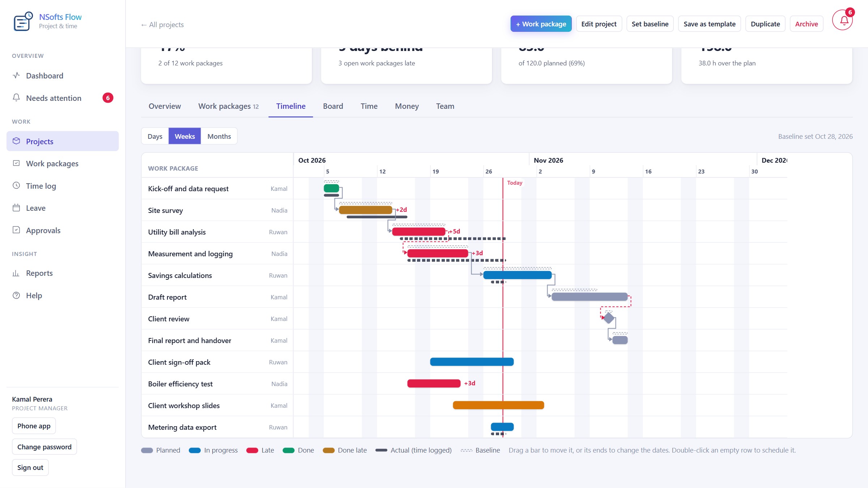The width and height of the screenshot is (868, 488).
Task: Select the Client sign-off pack blue bar
Action: pos(472,361)
